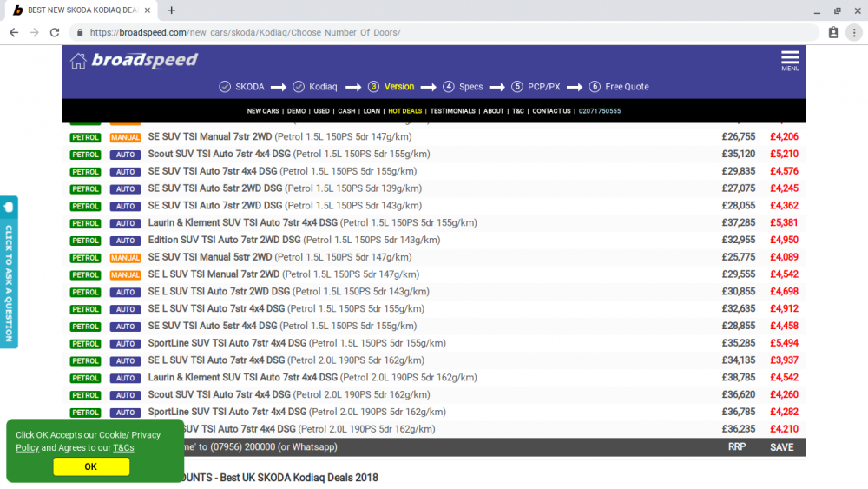Select SE SUV TSI Auto 7str 2WD DSG
Viewport: 868px width, 489px height.
(x=285, y=206)
